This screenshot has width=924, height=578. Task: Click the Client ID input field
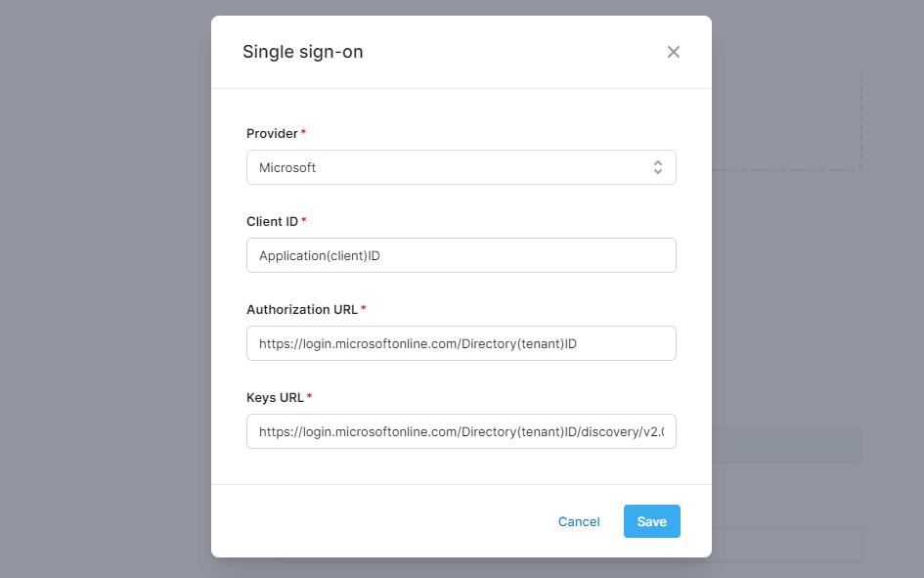pyautogui.click(x=461, y=254)
